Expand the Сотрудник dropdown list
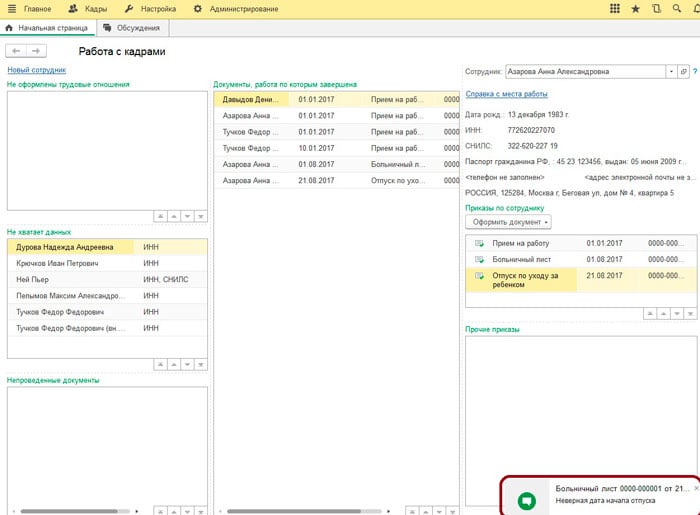The width and height of the screenshot is (700, 515). (671, 72)
